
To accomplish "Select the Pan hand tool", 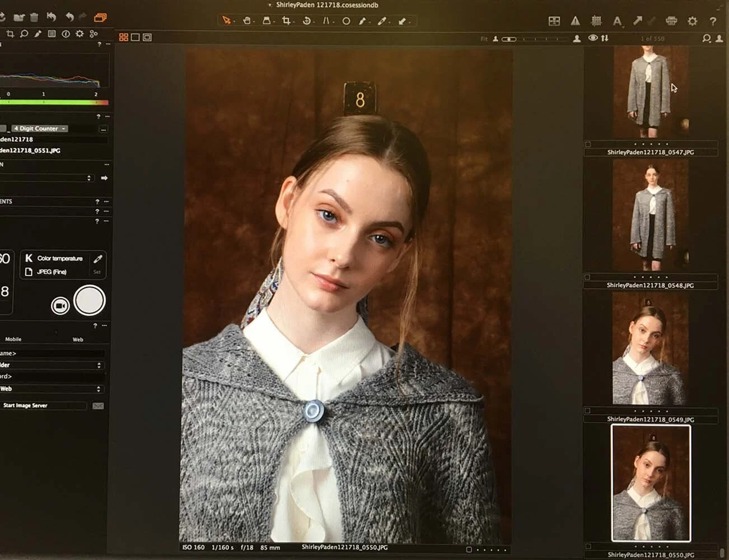I will 246,21.
